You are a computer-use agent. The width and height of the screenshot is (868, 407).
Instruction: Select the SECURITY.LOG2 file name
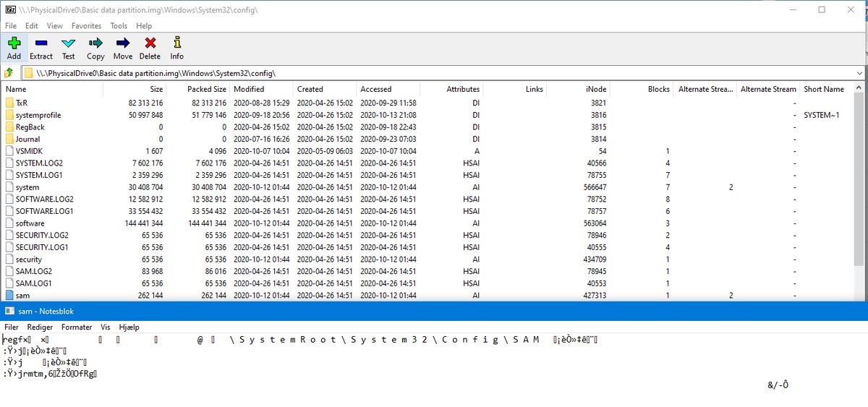point(42,235)
